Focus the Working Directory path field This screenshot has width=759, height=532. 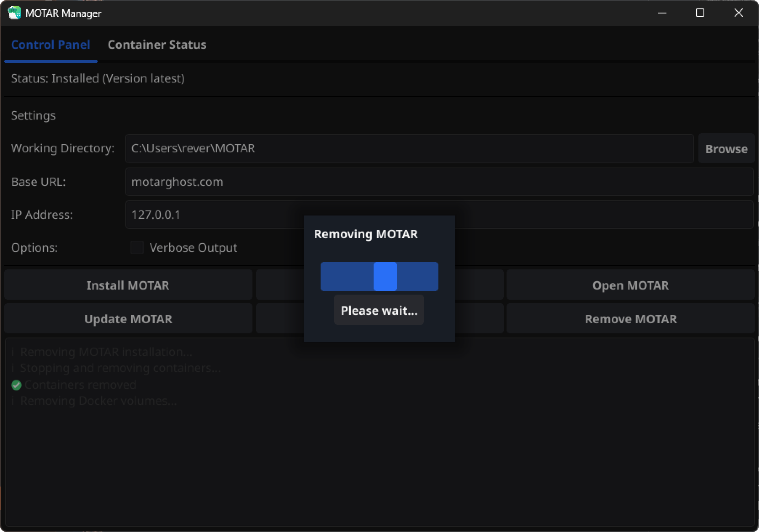[x=409, y=149]
